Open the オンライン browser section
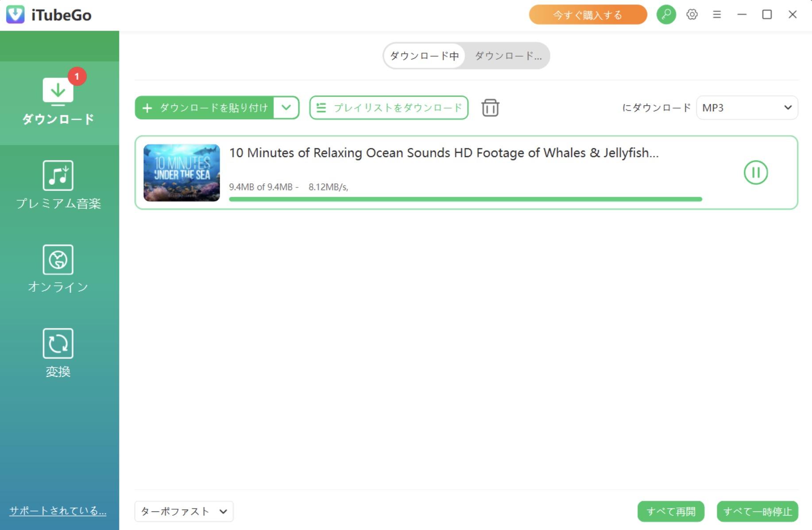Screen dimensions: 812x530 [x=58, y=269]
